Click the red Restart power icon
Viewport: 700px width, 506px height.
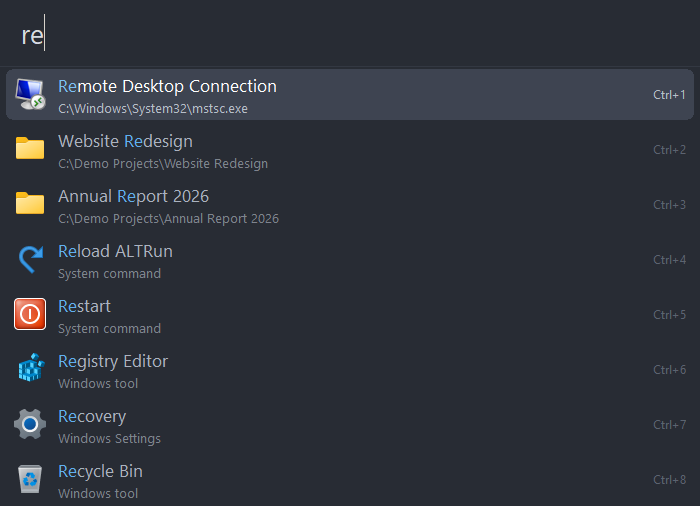pyautogui.click(x=30, y=314)
